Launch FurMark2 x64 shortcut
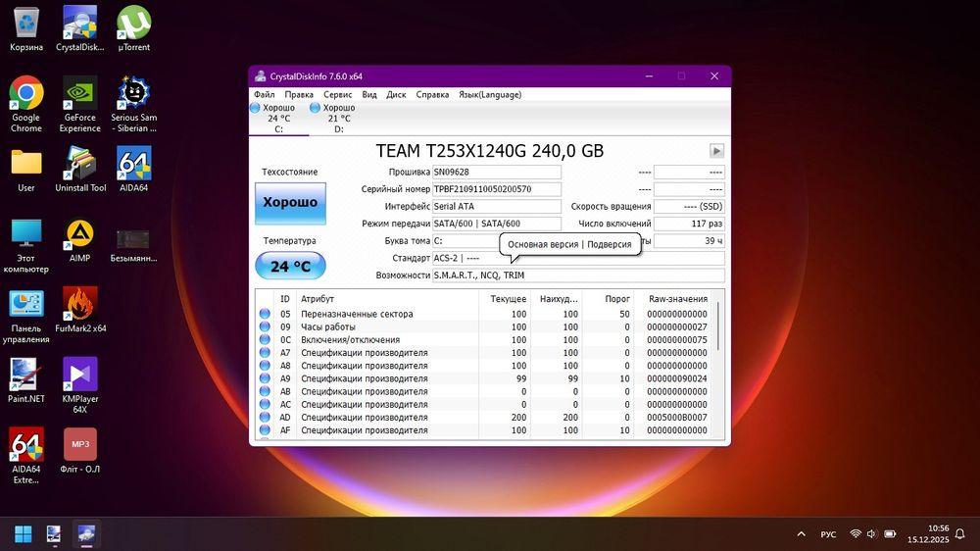 (x=80, y=310)
